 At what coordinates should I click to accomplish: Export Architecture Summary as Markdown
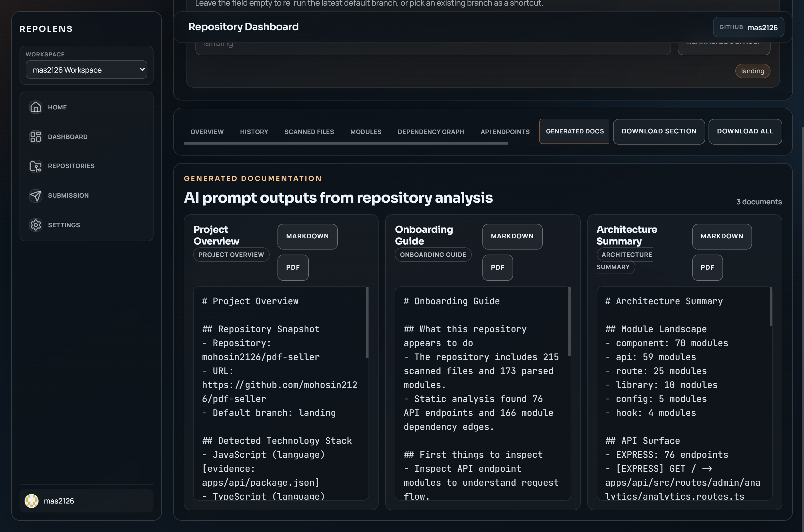pos(722,236)
